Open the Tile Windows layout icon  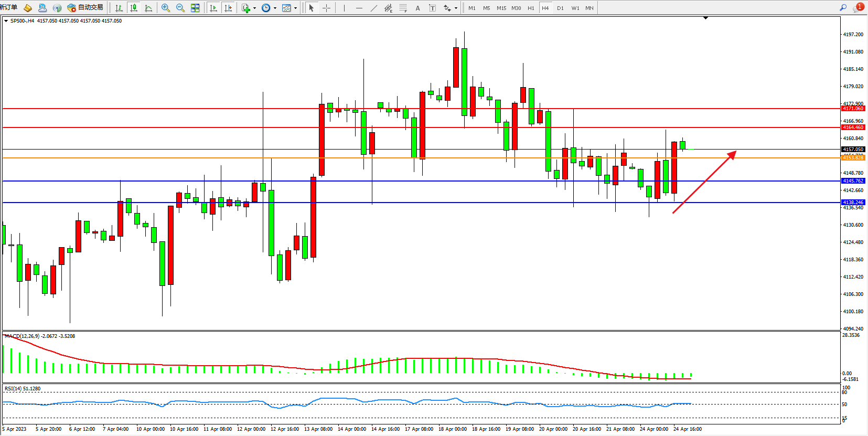click(x=195, y=8)
